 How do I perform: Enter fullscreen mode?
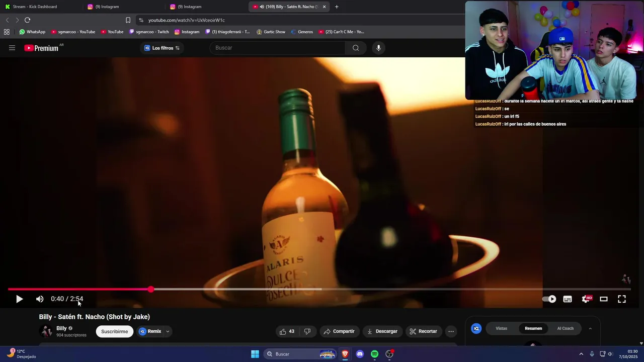click(622, 299)
